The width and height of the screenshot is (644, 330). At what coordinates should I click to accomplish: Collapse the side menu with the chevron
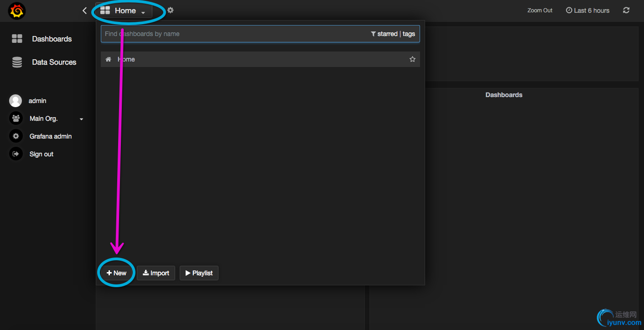[x=84, y=10]
